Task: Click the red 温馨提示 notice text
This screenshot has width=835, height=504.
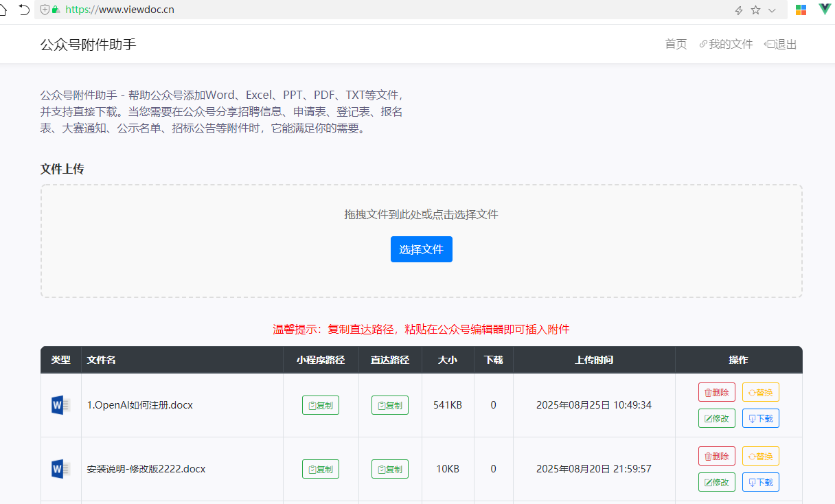Action: 422,330
